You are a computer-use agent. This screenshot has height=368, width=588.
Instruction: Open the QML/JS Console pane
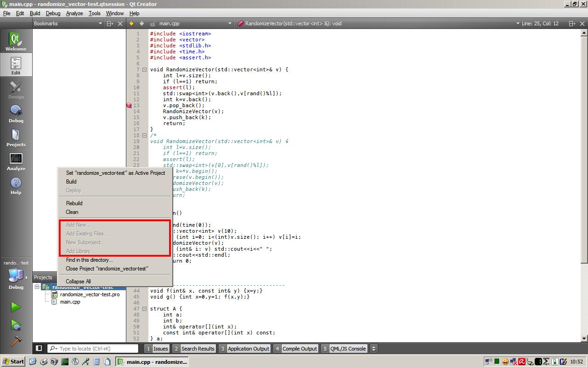[344, 349]
